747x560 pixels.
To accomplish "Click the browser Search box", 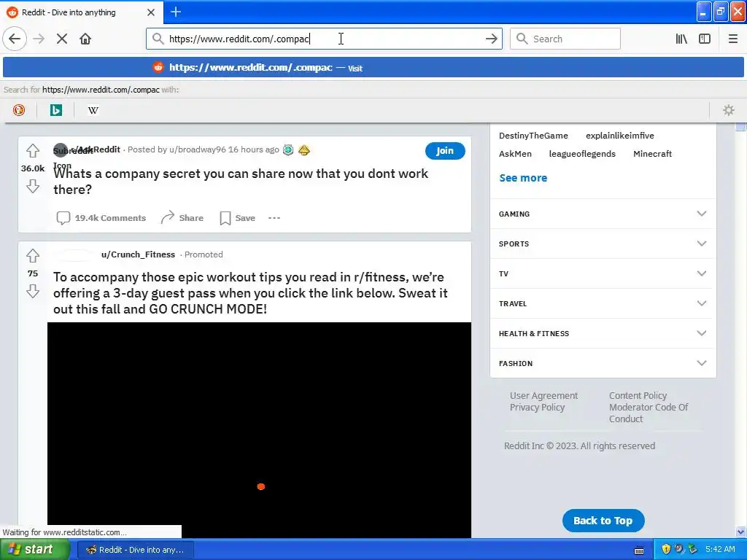I will (x=565, y=39).
